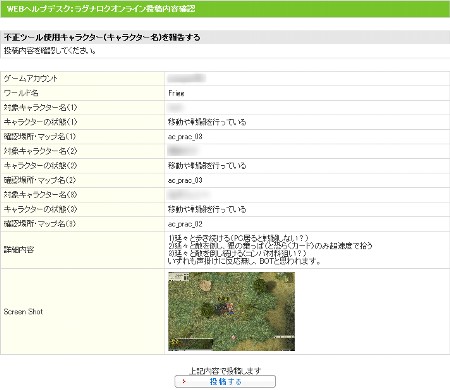Select the detail line starting with 1)
Image resolution: width=450 pixels, height=390 pixels.
click(x=238, y=238)
